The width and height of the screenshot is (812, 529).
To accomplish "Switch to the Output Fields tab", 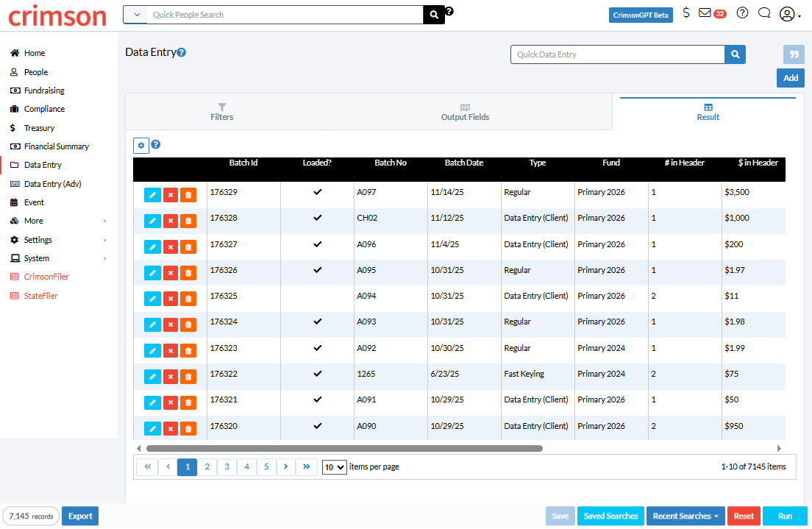I will coord(465,112).
